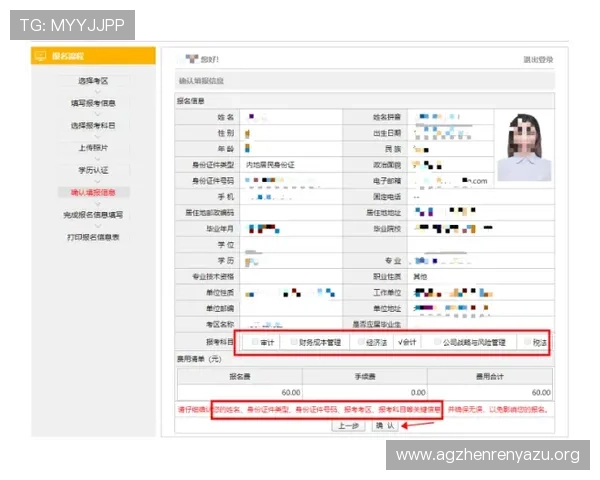The height and width of the screenshot is (480, 600).
Task: Click the monitor icon beside 报名流程
Action: pos(40,56)
